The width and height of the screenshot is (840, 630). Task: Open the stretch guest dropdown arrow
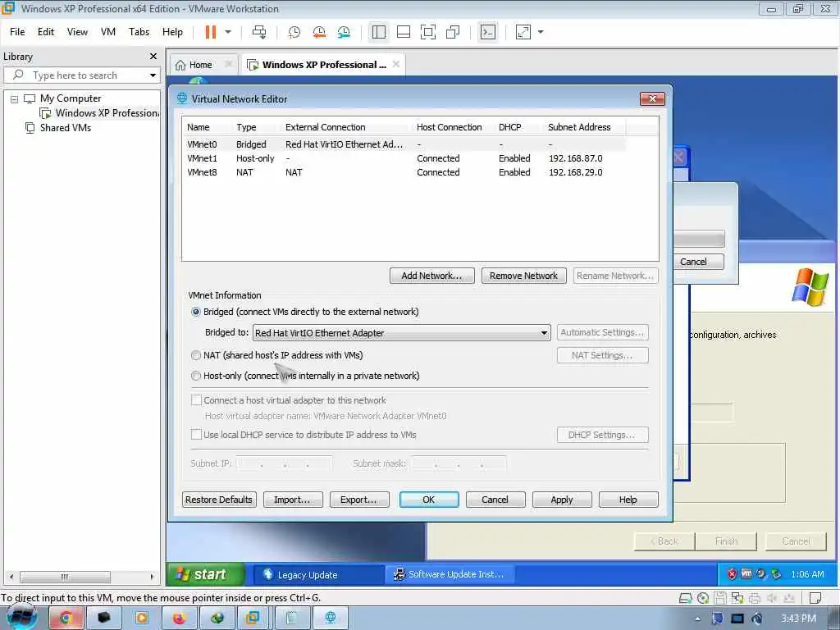pyautogui.click(x=541, y=32)
